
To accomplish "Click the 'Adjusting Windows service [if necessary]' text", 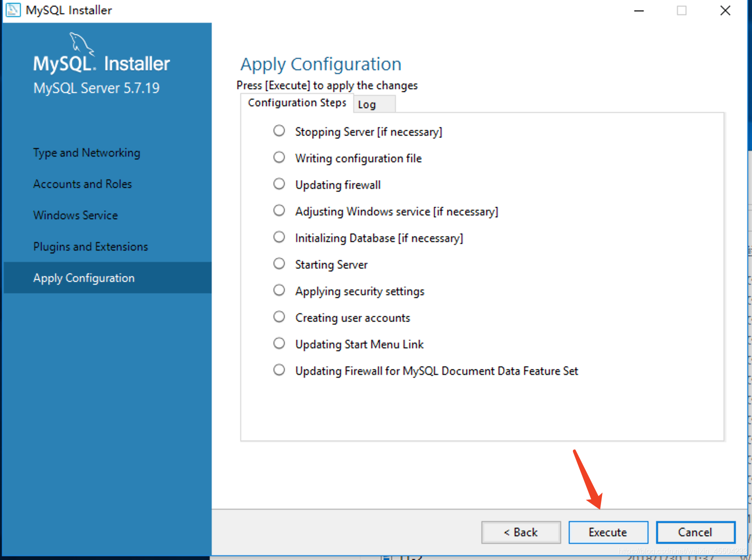I will click(396, 212).
